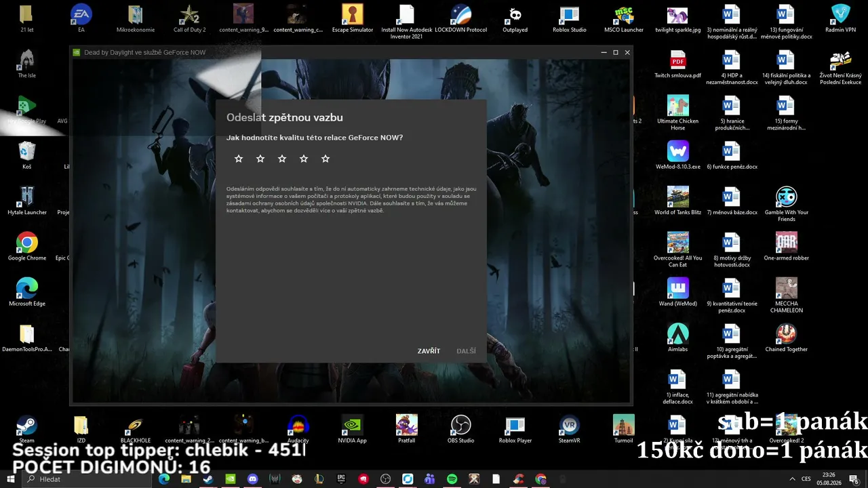868x488 pixels.
Task: Launch MECCHA CHAMELEON from desktop
Action: [x=787, y=295]
